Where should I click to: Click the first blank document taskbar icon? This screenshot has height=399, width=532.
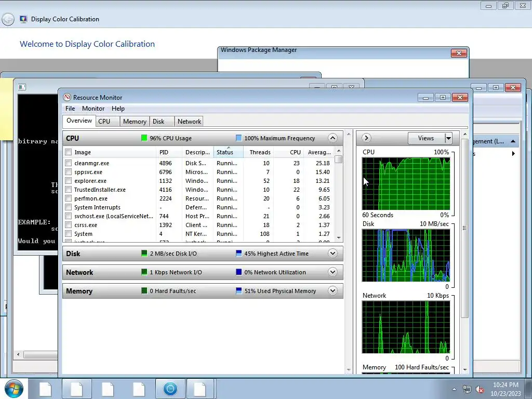tap(45, 389)
